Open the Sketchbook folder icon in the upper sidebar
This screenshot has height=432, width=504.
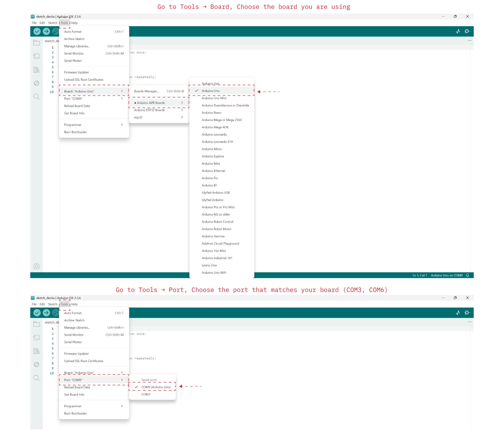[x=37, y=43]
